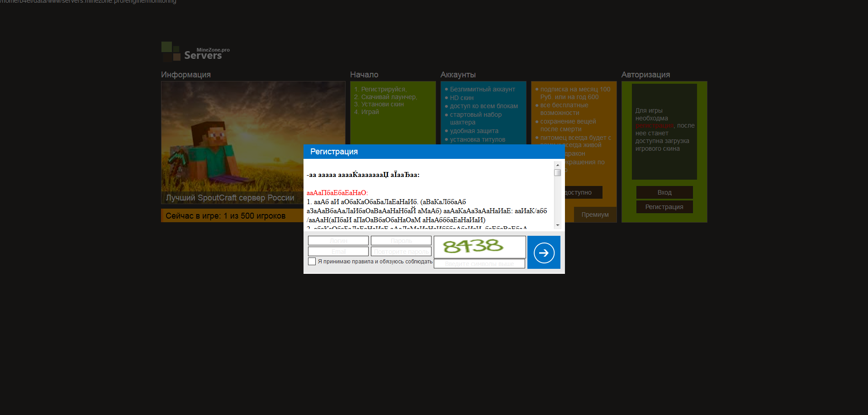Click the rules scrollbar up arrow
The width and height of the screenshot is (868, 415).
[x=558, y=165]
